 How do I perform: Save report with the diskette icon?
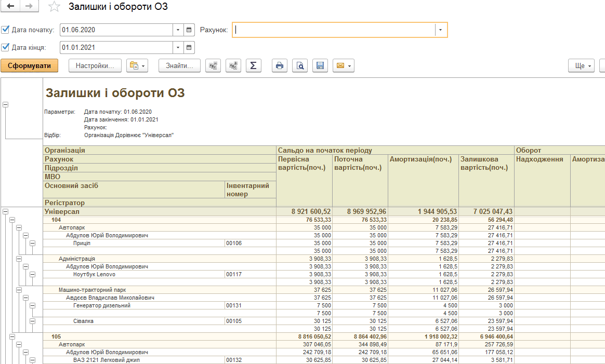(x=320, y=65)
